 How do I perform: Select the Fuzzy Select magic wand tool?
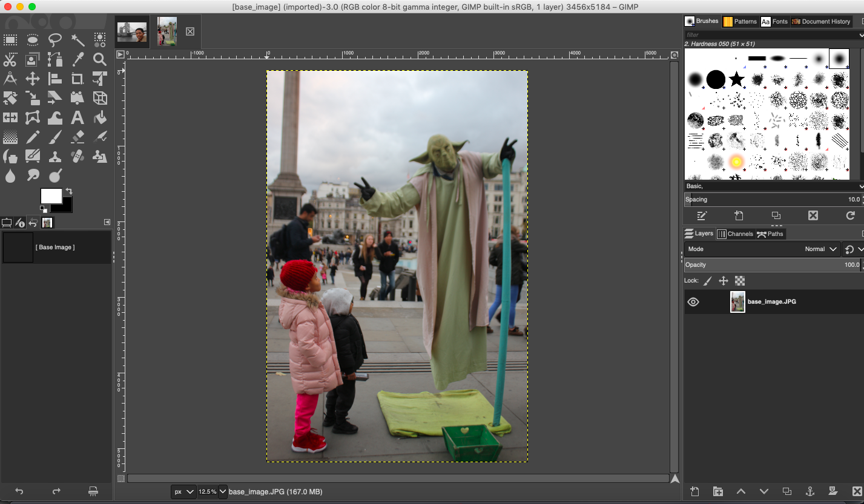(77, 41)
